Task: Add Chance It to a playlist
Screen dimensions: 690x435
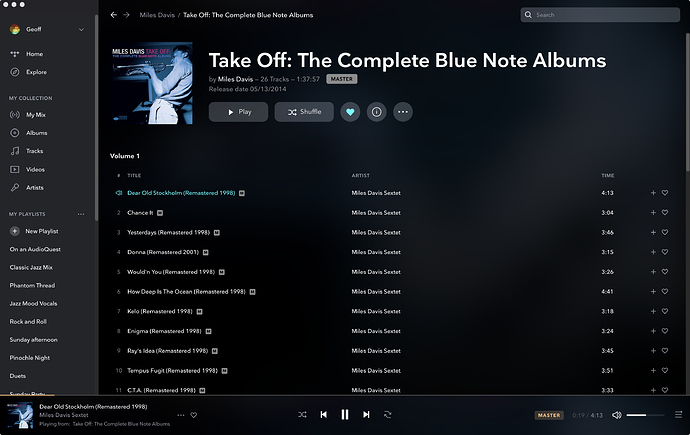Action: click(x=653, y=212)
